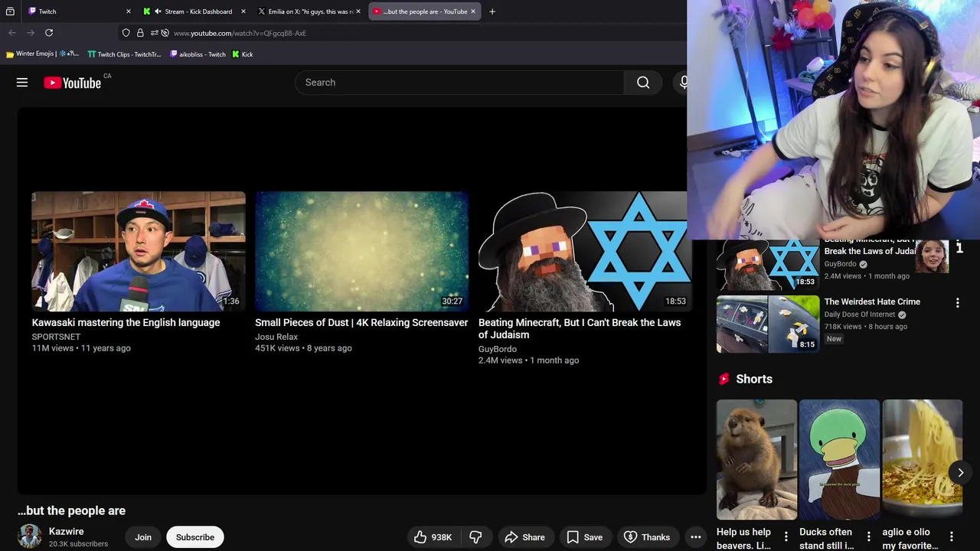The image size is (980, 551).
Task: Open GuyBordo channel under endscreen video
Action: (498, 349)
